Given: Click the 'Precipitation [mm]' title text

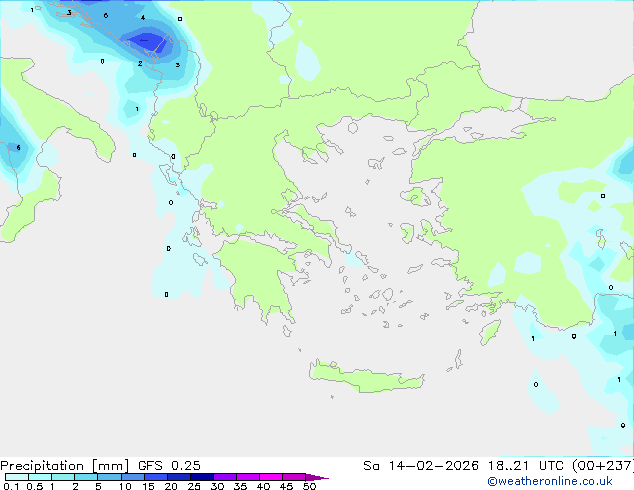Looking at the screenshot, I should [65, 466].
